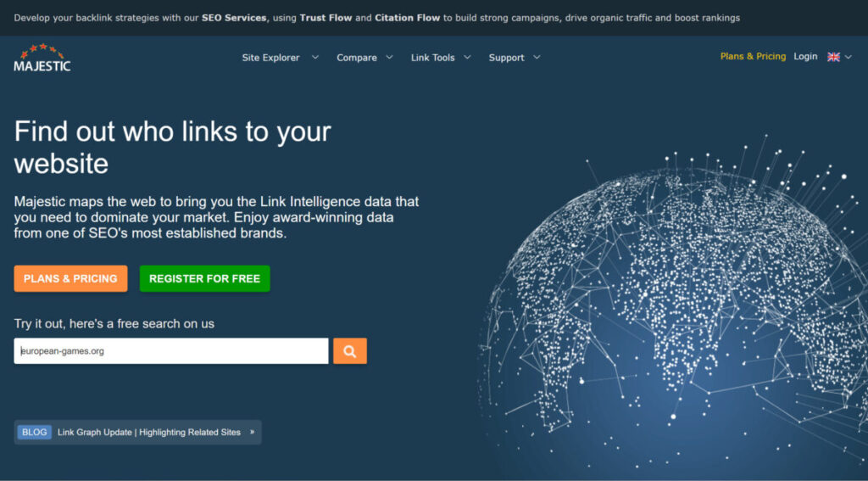Click the 'Find out who links' headline

(x=172, y=148)
